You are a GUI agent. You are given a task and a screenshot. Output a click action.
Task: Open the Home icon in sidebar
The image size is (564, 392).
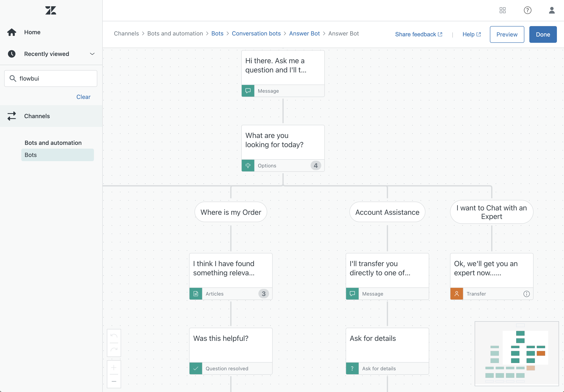click(x=12, y=32)
